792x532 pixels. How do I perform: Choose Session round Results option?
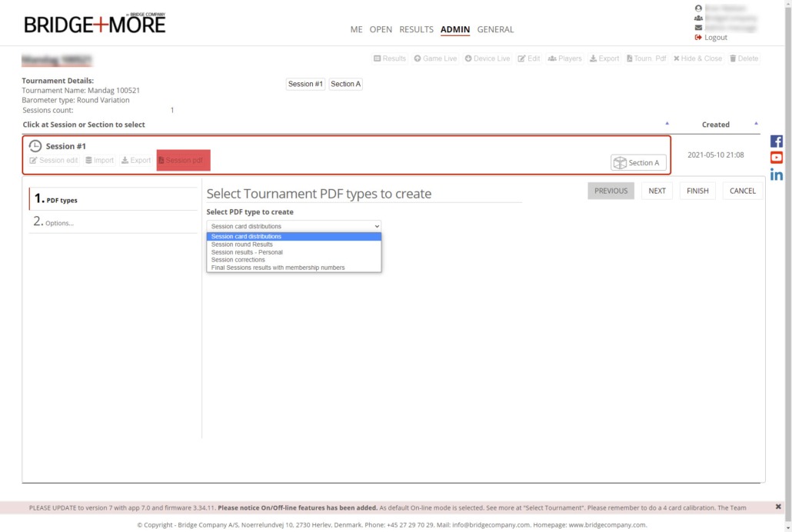point(242,244)
